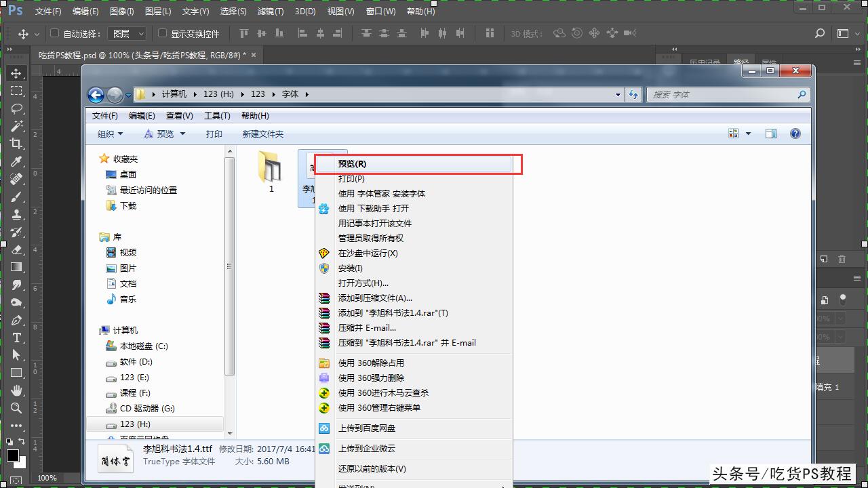
Task: Open Explorer help question mark icon
Action: click(795, 134)
